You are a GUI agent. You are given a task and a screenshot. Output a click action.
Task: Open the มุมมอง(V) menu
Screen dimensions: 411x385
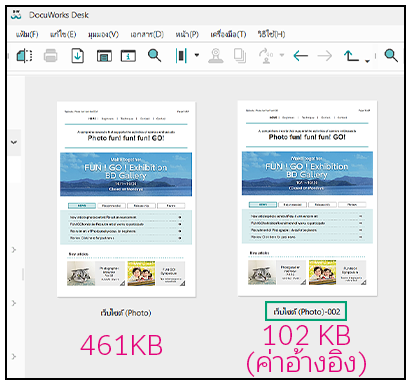(103, 34)
